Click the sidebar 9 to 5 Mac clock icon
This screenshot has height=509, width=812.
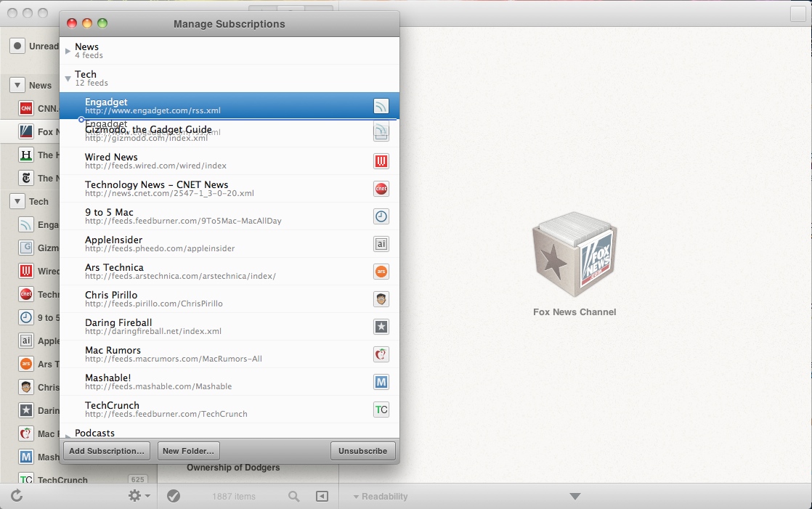click(26, 317)
